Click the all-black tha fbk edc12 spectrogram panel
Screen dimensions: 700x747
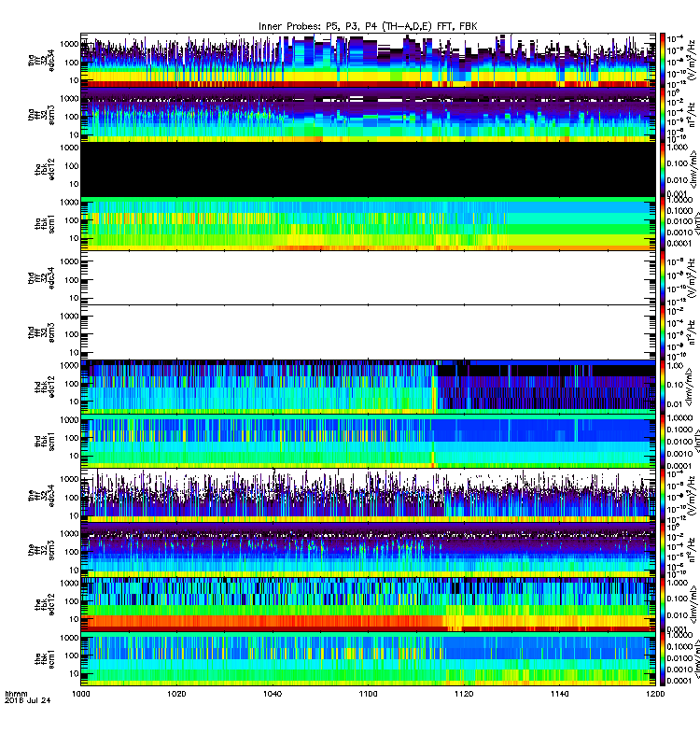368,169
